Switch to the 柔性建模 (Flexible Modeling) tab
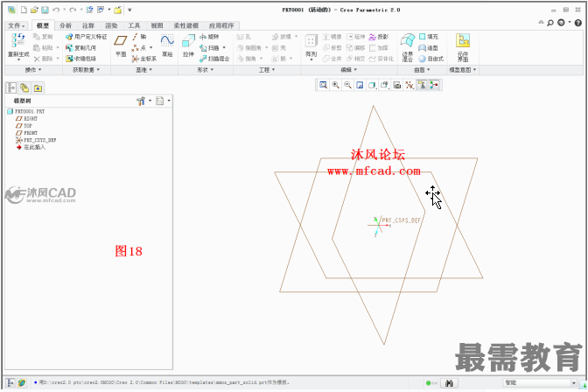The height and width of the screenshot is (392, 588). [186, 25]
